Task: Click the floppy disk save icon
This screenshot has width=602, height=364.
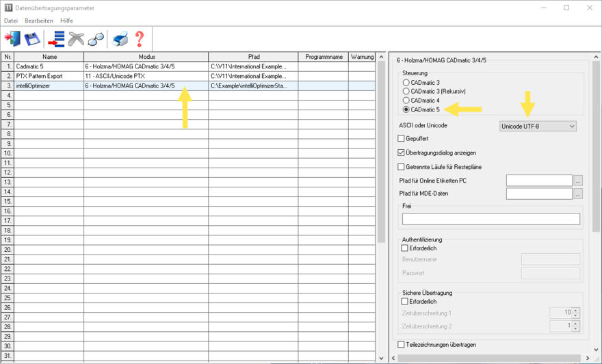Action: 32,39
